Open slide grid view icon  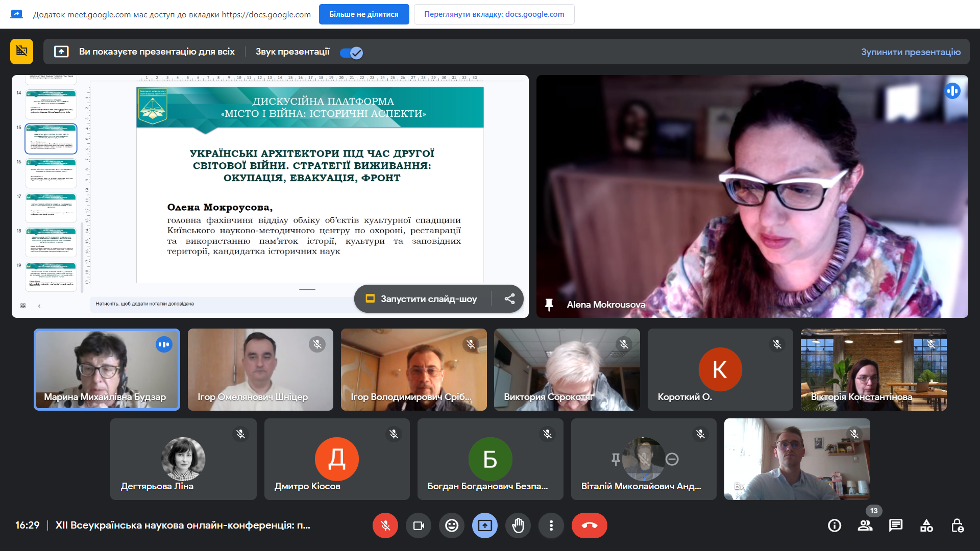23,306
